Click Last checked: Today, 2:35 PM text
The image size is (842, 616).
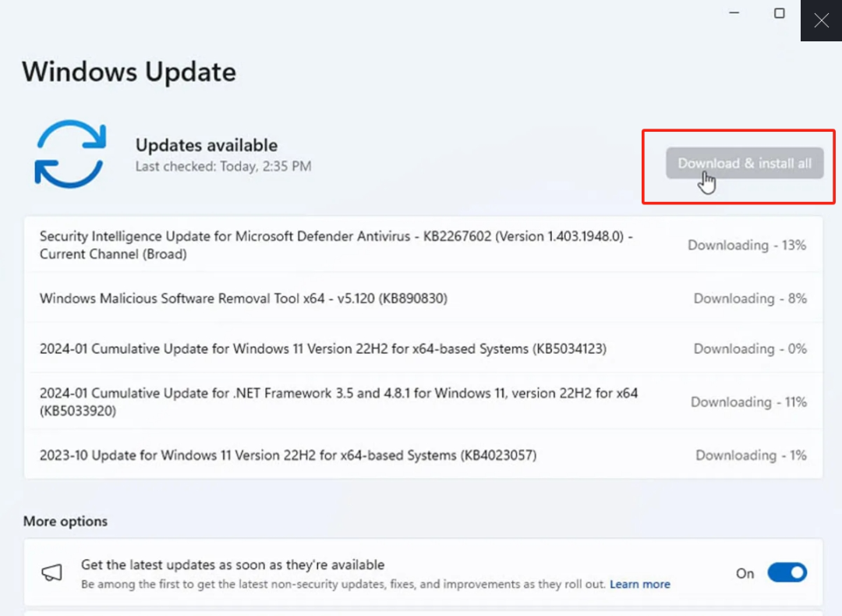[x=224, y=167]
